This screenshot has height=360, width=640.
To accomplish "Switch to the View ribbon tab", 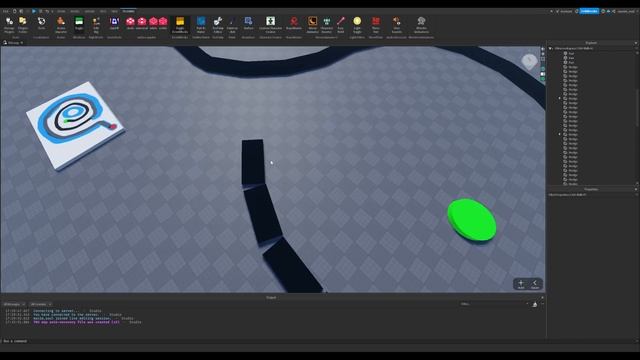I will pos(115,11).
